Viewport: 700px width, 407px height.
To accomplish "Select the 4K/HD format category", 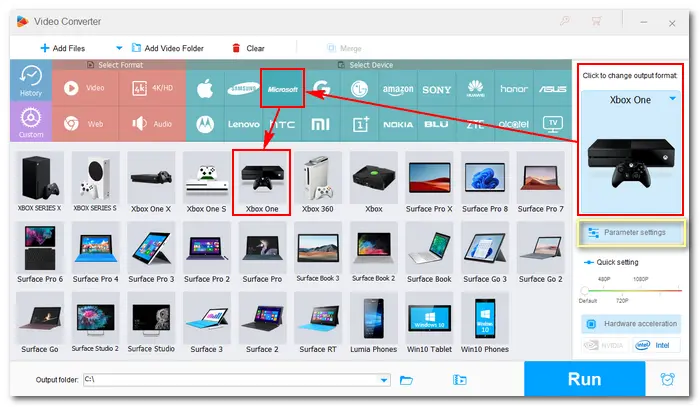I will tap(152, 88).
